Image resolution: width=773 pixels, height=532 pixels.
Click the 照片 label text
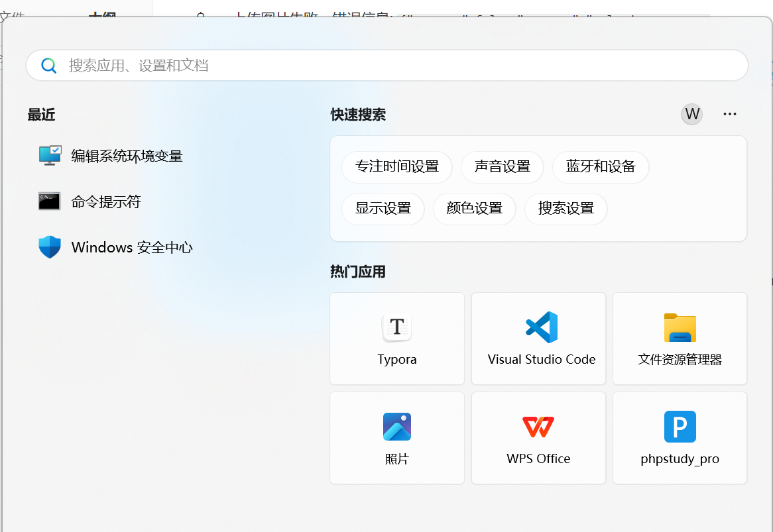[x=397, y=459]
